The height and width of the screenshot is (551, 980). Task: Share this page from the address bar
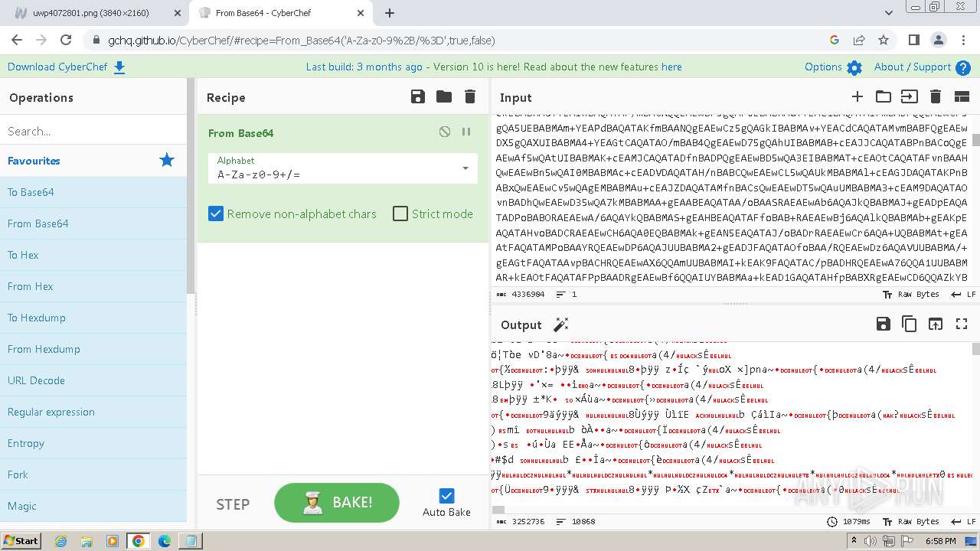[859, 41]
